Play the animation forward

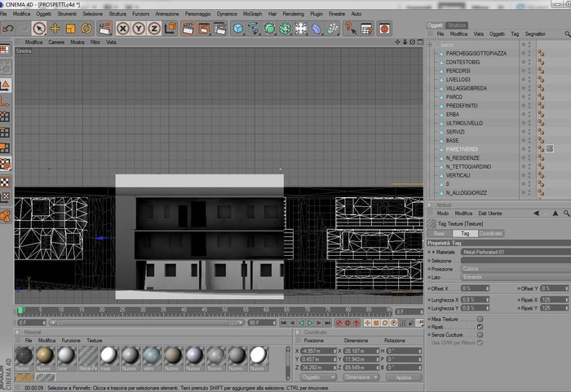point(310,323)
